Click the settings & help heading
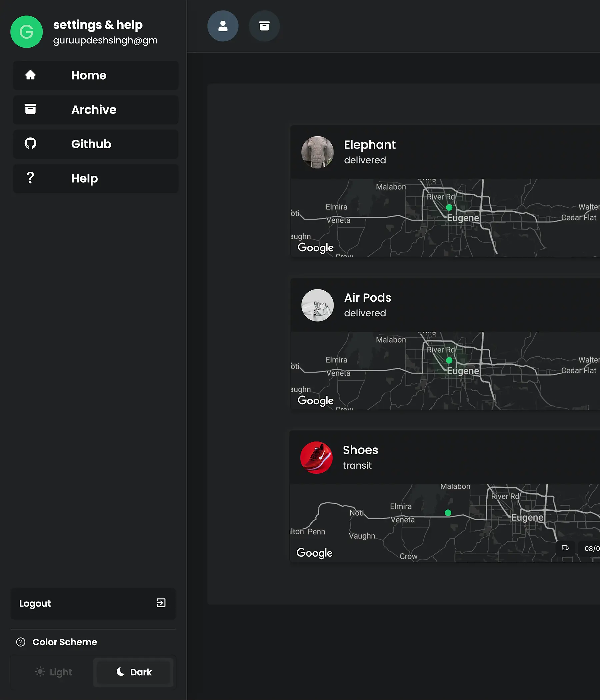 pos(98,25)
